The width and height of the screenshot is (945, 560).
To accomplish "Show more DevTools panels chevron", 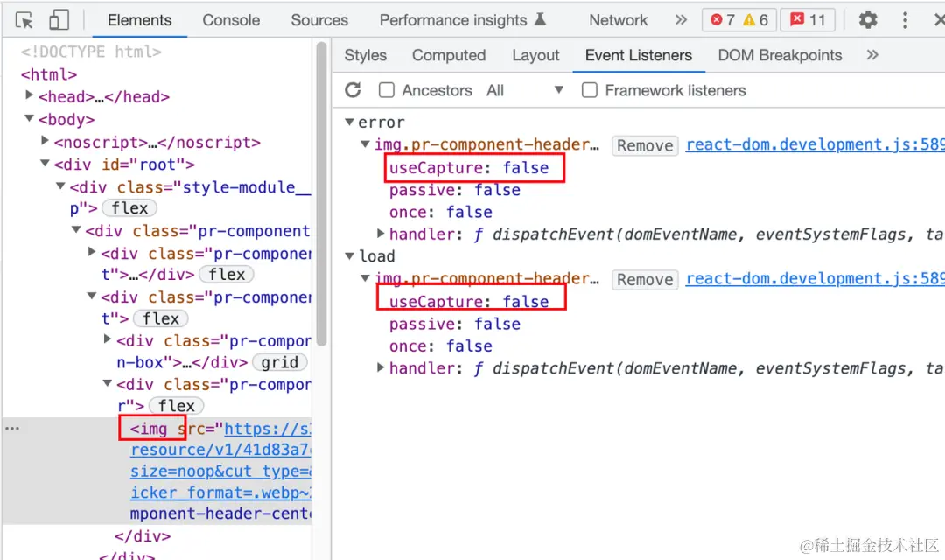I will (x=681, y=20).
